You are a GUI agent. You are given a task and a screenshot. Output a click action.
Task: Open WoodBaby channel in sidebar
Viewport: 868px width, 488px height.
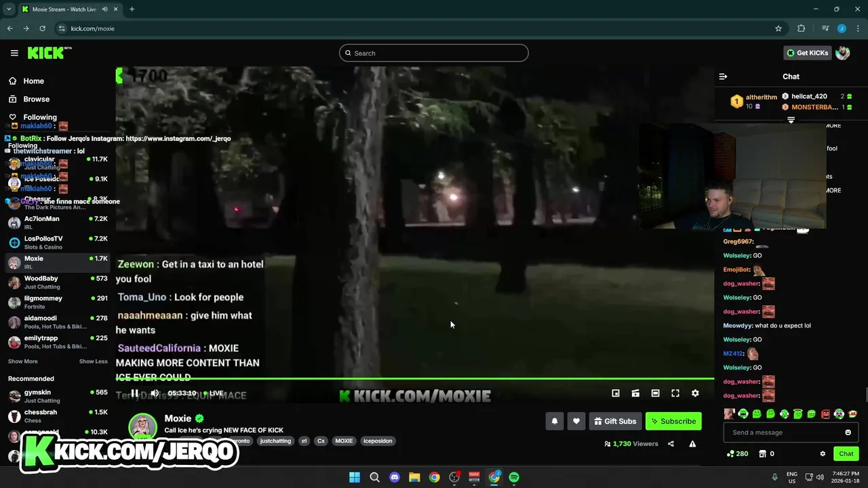(x=57, y=282)
